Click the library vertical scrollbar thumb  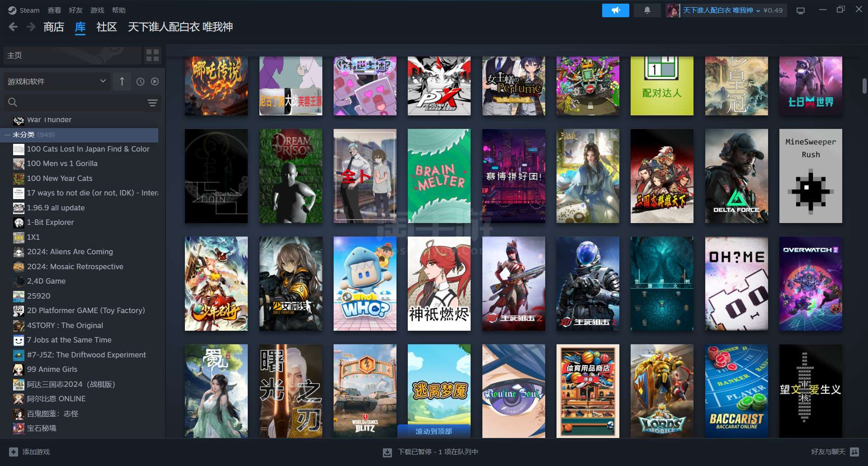click(x=864, y=86)
